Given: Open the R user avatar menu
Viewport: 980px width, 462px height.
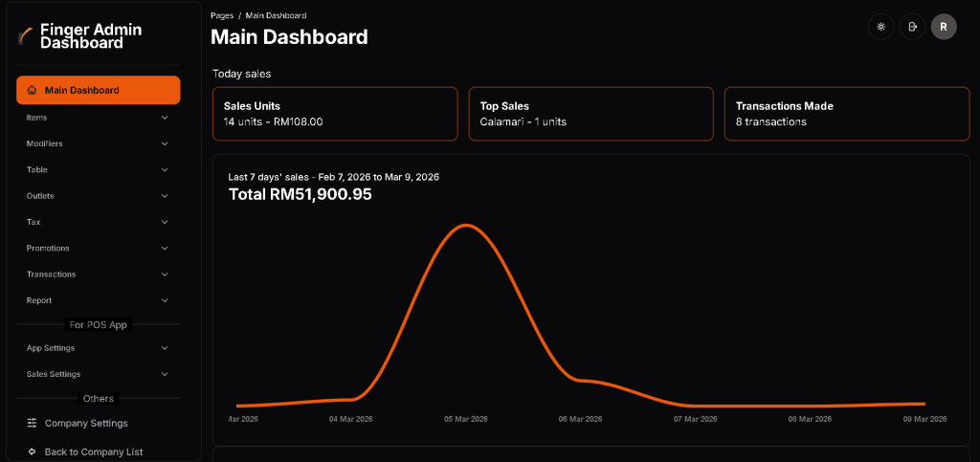Looking at the screenshot, I should [x=944, y=27].
